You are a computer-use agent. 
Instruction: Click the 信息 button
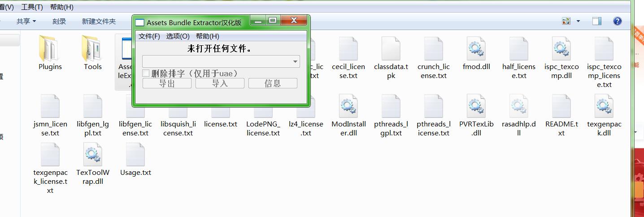coord(273,83)
